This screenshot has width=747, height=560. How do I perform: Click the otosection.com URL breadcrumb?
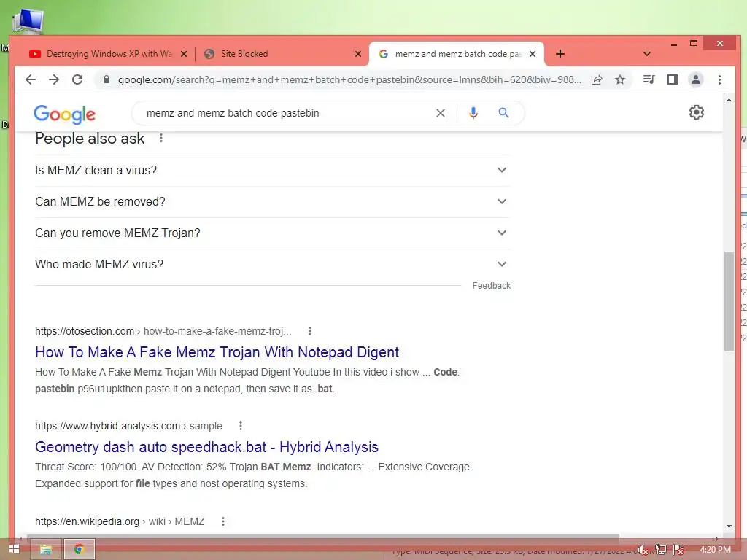pos(163,331)
